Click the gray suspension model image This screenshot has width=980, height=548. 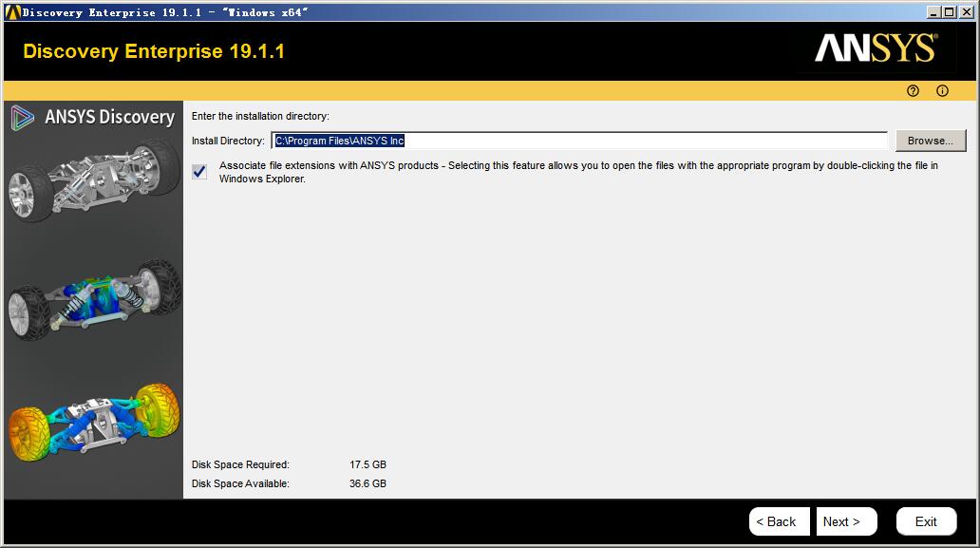pos(94,180)
